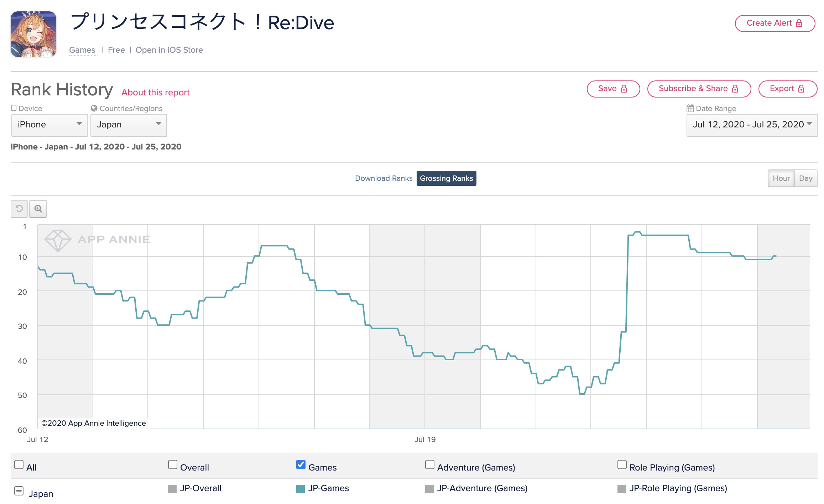Image resolution: width=824 pixels, height=504 pixels.
Task: Click the Free price label
Action: [x=116, y=50]
